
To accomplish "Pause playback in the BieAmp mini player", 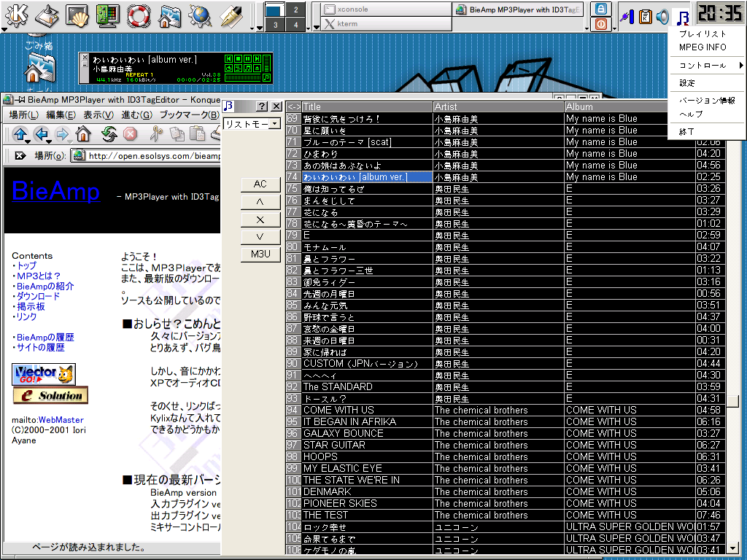I will [248, 58].
